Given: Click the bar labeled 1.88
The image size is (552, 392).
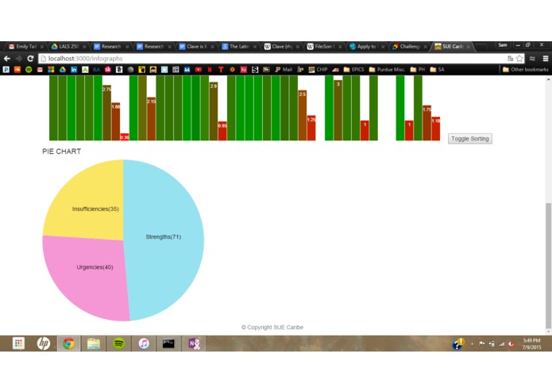Looking at the screenshot, I should (116, 121).
